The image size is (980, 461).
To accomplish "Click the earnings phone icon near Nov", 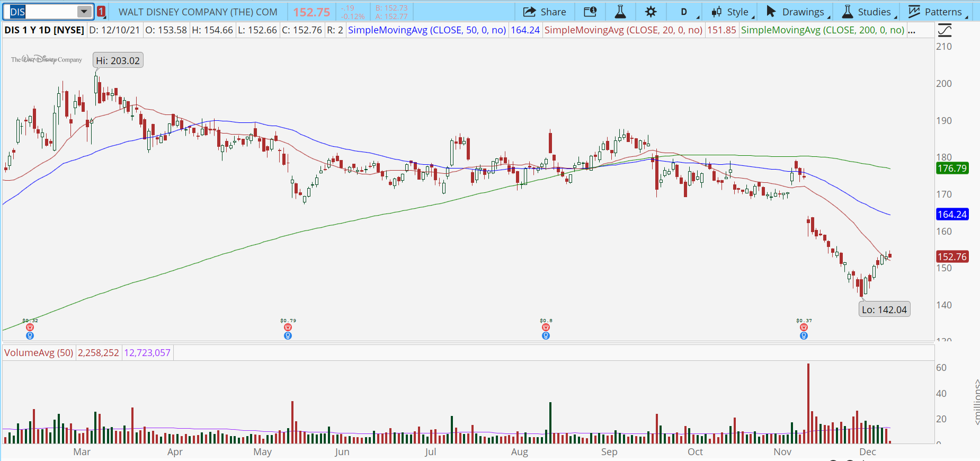I will [x=804, y=327].
